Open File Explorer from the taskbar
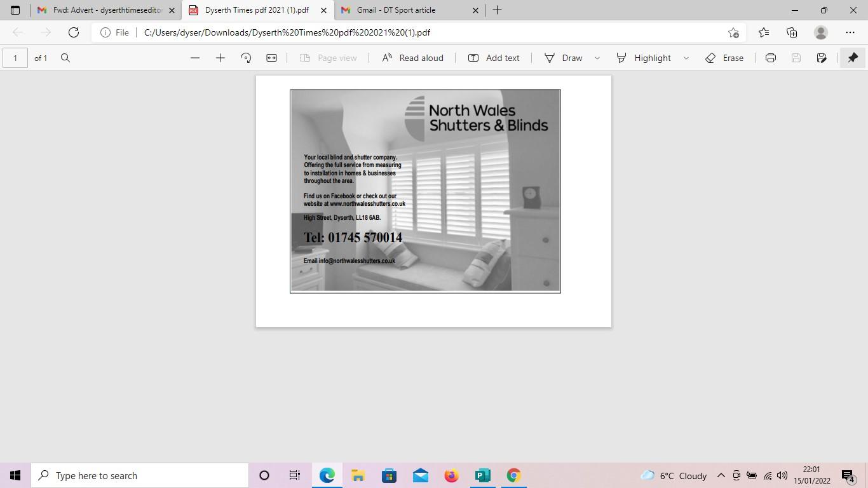 click(x=358, y=475)
